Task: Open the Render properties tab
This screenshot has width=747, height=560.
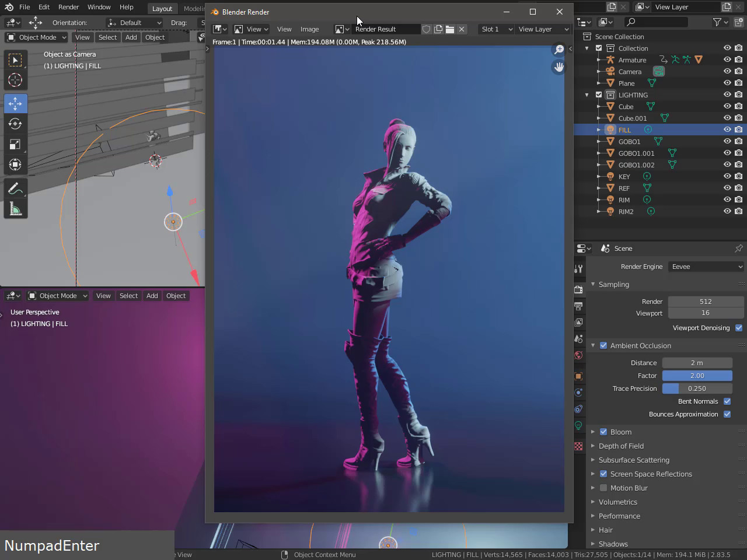Action: [578, 289]
